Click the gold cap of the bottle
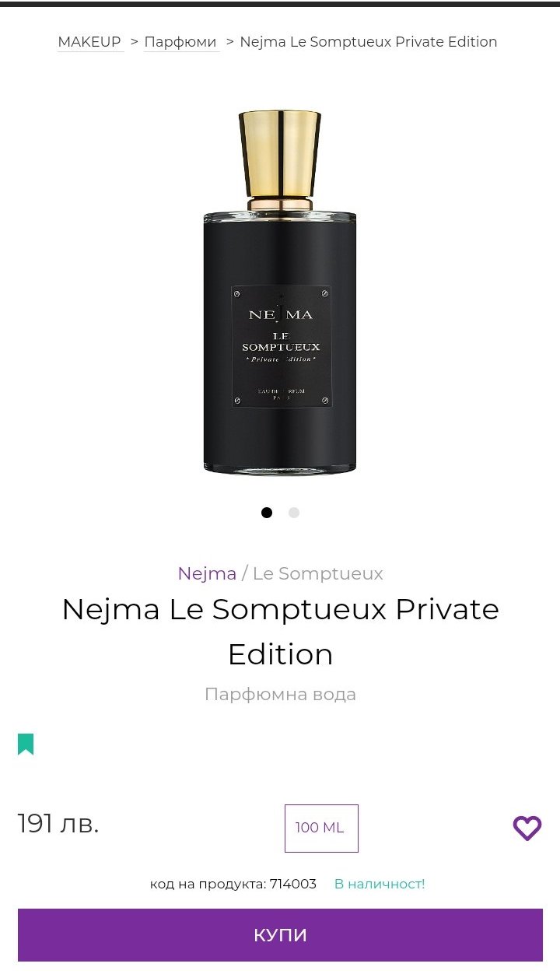 [x=280, y=154]
